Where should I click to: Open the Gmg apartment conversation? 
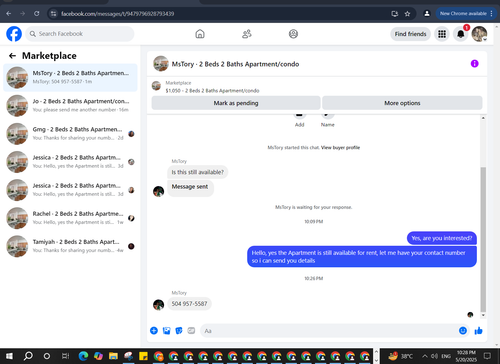point(70,134)
